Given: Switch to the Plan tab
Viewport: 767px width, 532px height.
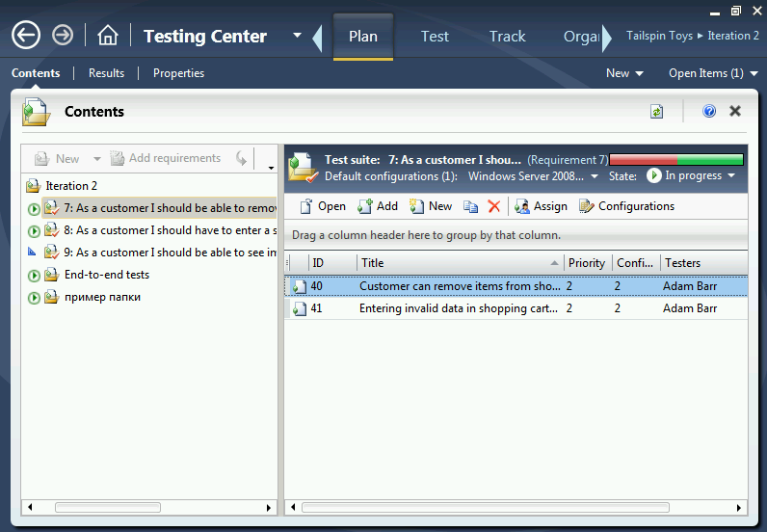Looking at the screenshot, I should click(x=363, y=37).
